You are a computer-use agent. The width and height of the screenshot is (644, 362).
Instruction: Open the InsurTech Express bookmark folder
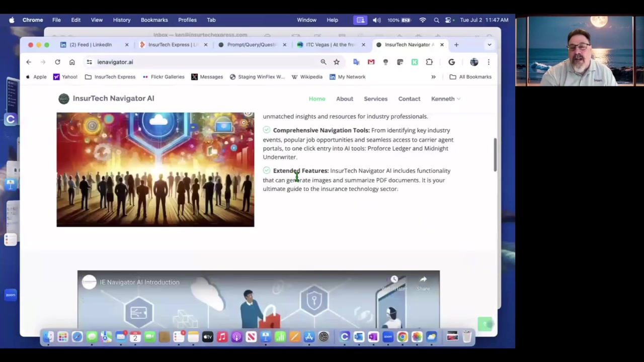pos(110,77)
